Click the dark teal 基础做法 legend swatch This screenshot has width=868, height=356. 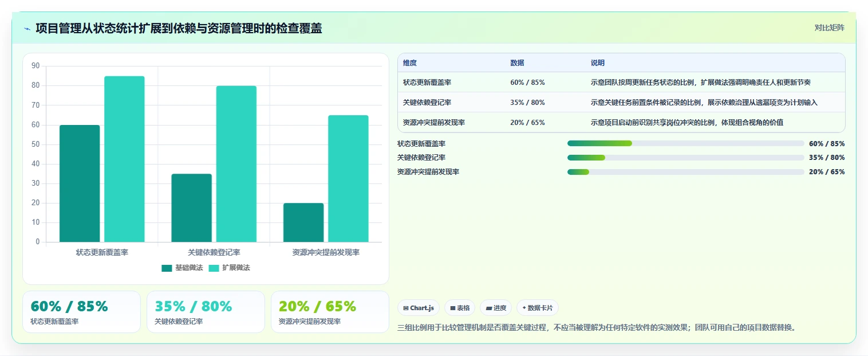tap(167, 268)
